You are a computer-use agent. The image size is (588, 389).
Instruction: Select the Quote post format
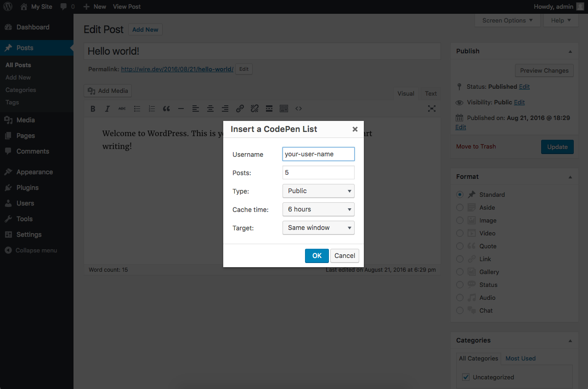[x=460, y=246]
